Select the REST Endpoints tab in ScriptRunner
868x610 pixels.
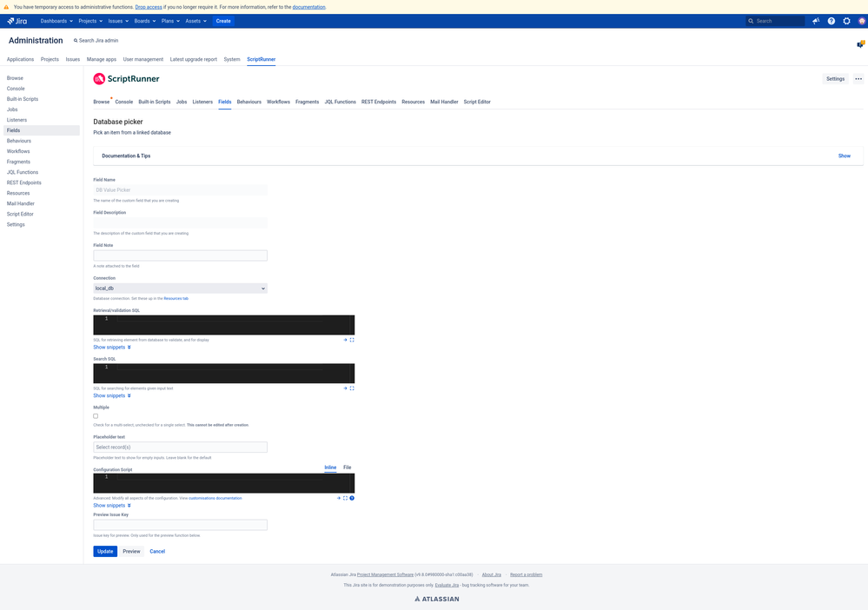[x=379, y=102]
